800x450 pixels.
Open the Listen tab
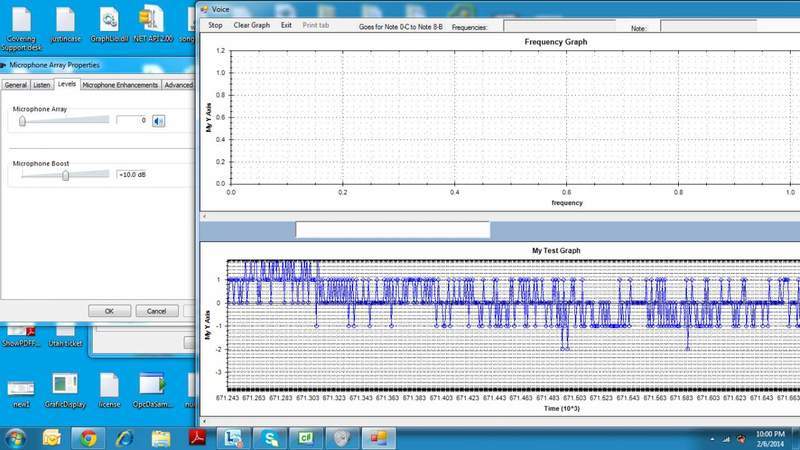click(x=42, y=85)
